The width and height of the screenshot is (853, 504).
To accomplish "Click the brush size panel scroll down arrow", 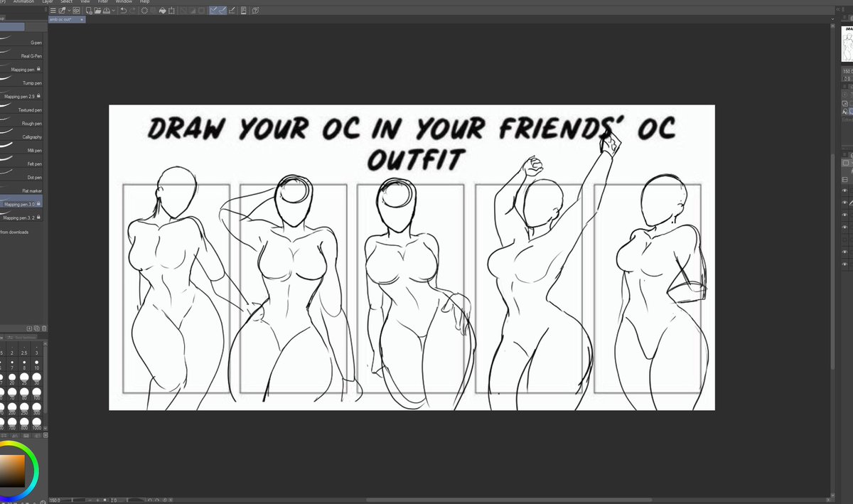I will point(47,428).
